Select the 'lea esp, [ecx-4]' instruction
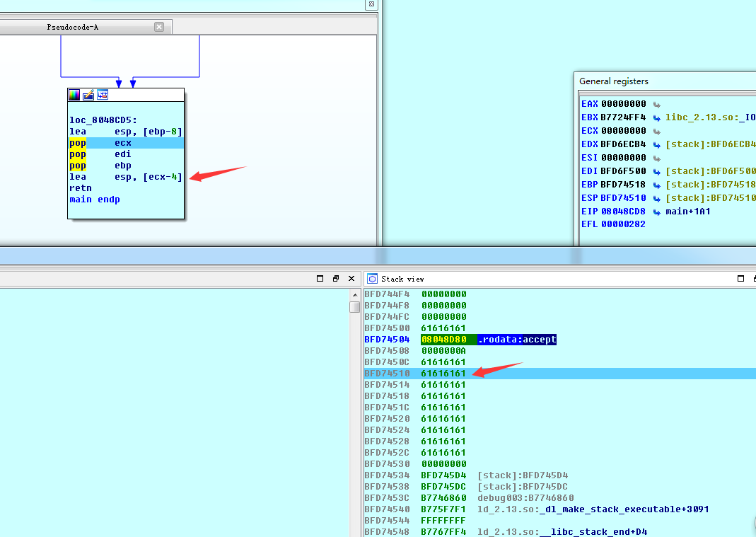 (126, 177)
